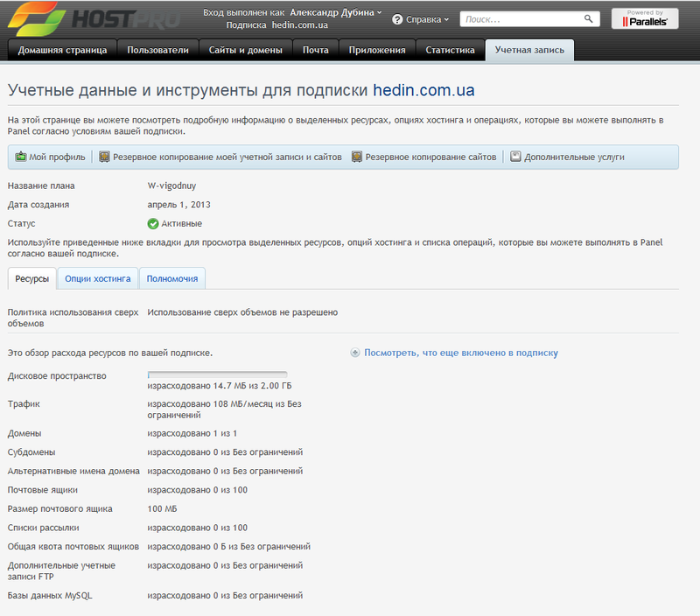Click the disk space usage progress bar
Screen dimensions: 700x616
pos(217,375)
